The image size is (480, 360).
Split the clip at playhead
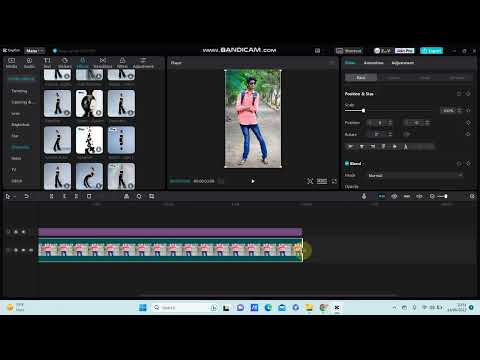tap(51, 196)
